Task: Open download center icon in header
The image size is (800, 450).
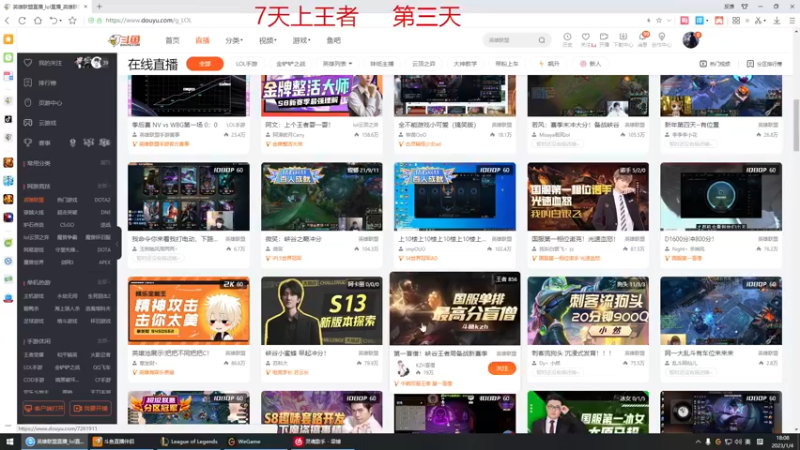Action: (x=623, y=37)
